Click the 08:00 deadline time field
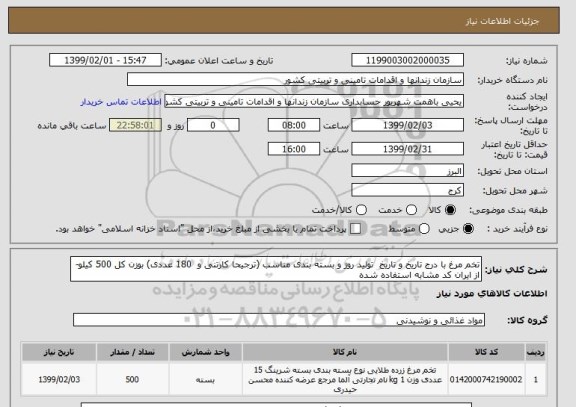The image size is (576, 407). [294, 125]
